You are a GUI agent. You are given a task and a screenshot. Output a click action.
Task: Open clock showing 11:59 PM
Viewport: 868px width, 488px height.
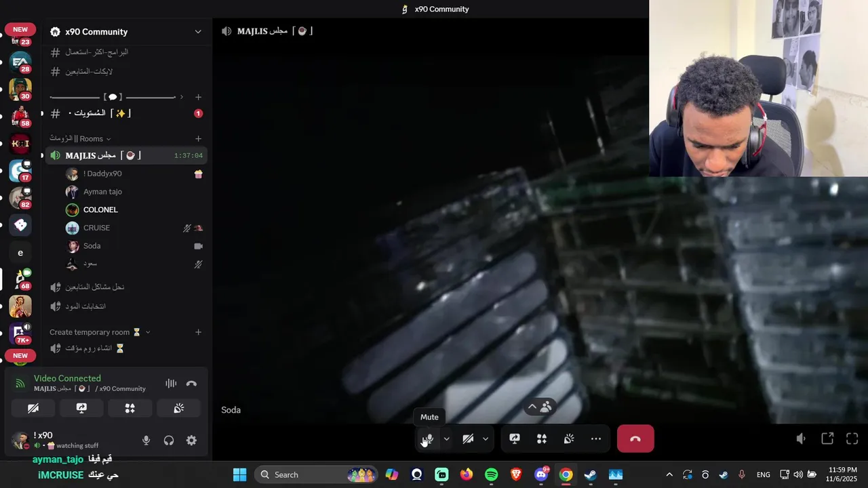(x=842, y=474)
